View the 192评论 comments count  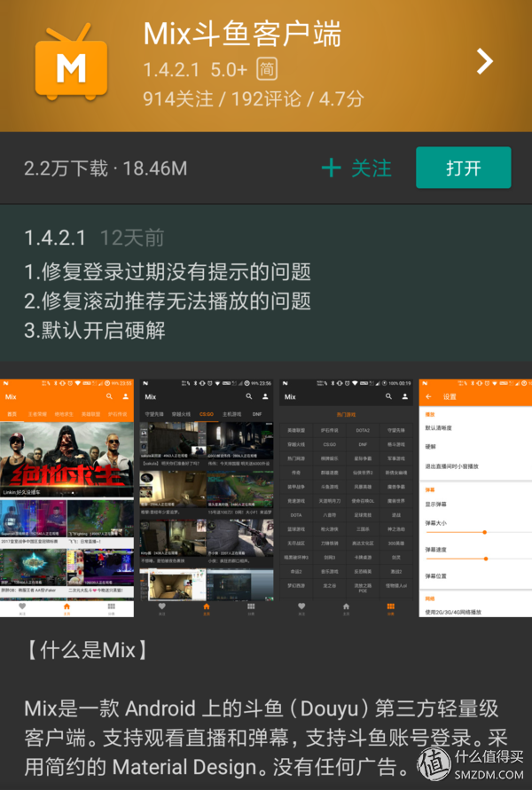tap(266, 98)
